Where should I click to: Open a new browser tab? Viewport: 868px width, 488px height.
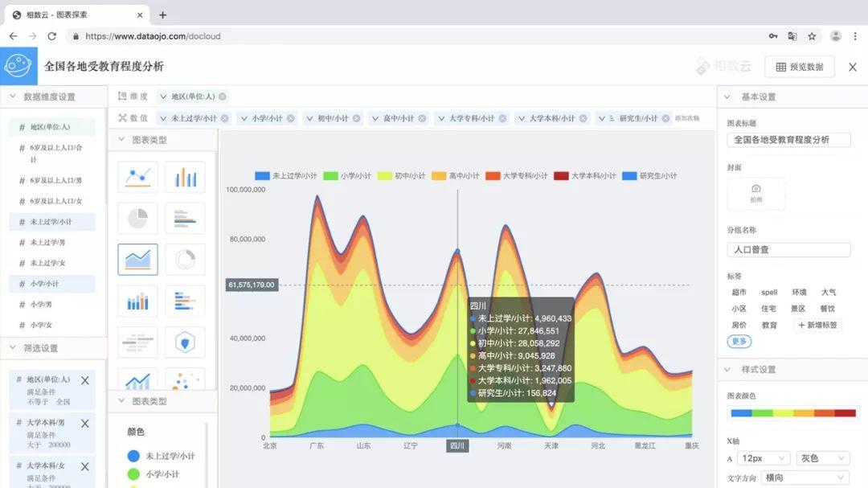162,15
